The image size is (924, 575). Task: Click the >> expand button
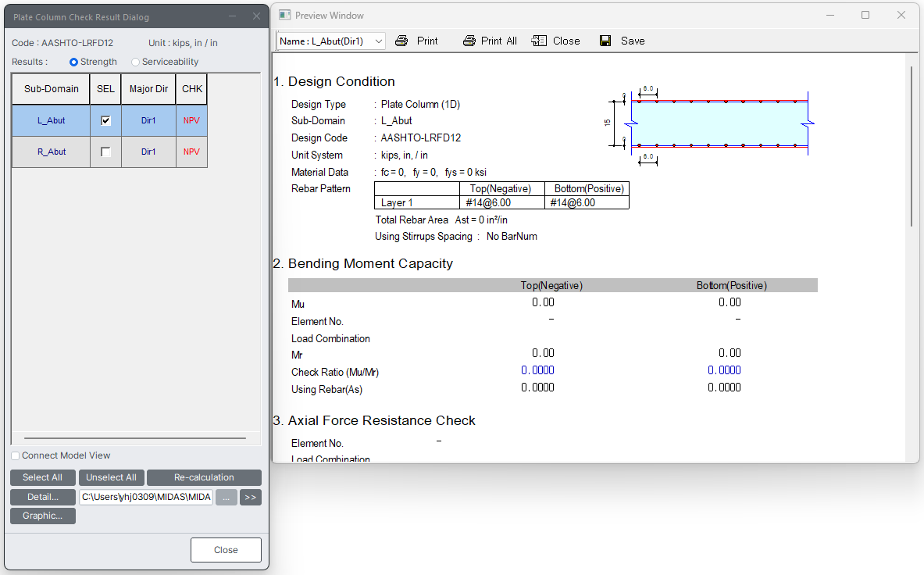[251, 497]
